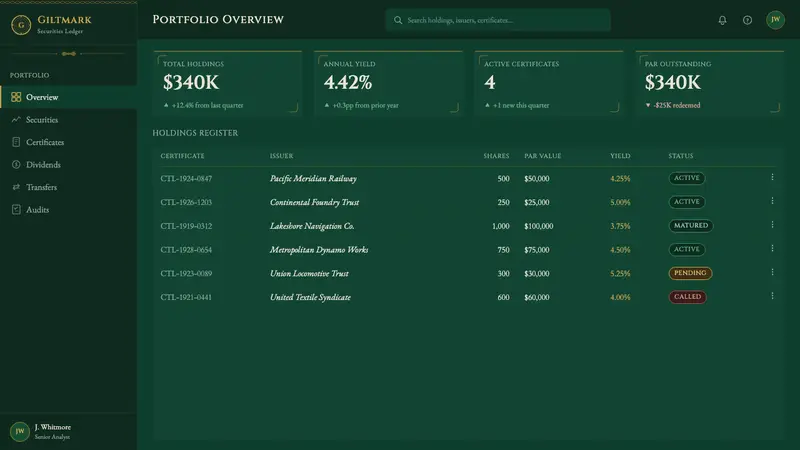
Task: Click ACTIVE badge for Continental Foundry Trust
Action: point(687,202)
